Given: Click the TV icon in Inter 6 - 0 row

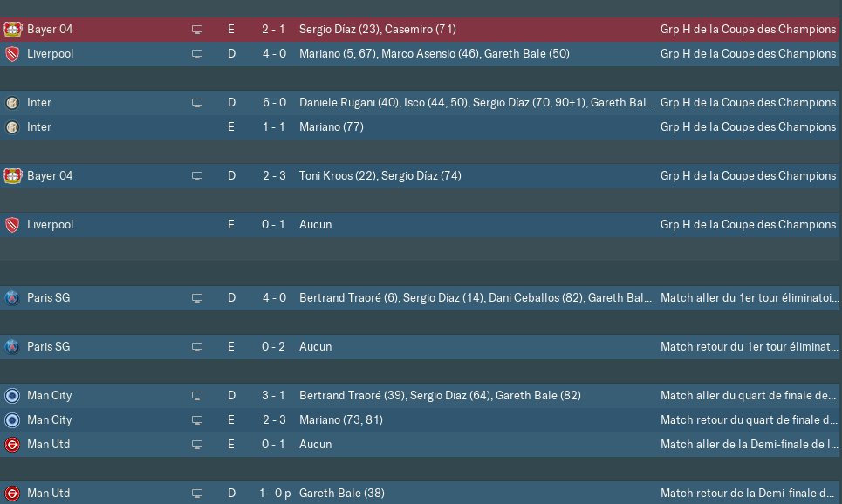Looking at the screenshot, I should pyautogui.click(x=197, y=103).
